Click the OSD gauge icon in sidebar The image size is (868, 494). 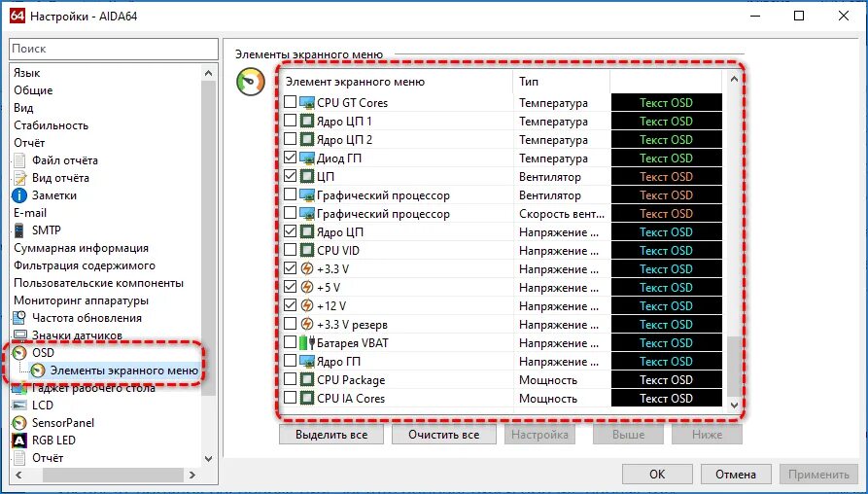(19, 353)
